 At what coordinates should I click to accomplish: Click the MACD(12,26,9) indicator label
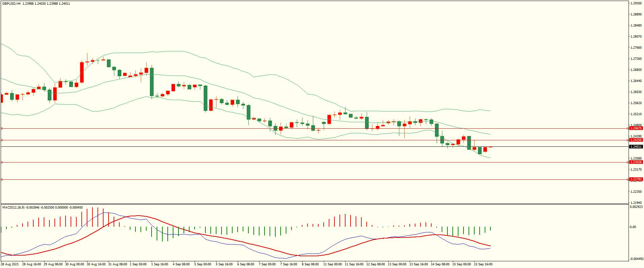point(13,208)
